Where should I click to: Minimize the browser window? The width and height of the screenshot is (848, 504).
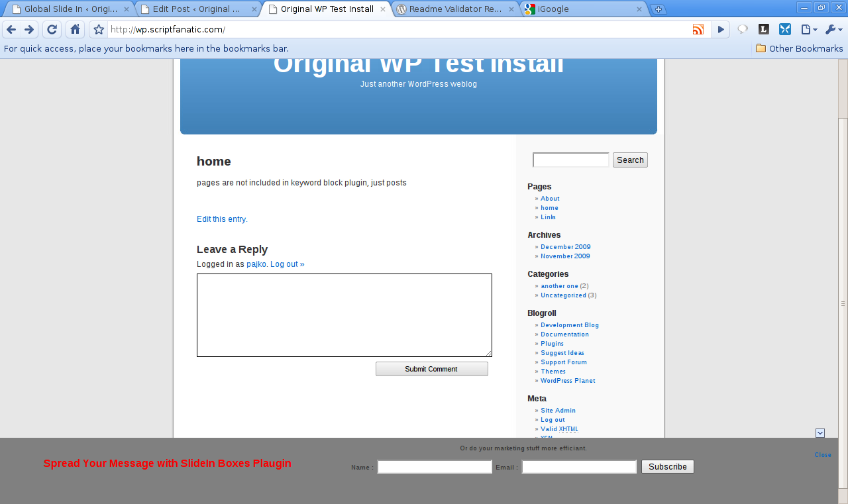click(x=804, y=8)
